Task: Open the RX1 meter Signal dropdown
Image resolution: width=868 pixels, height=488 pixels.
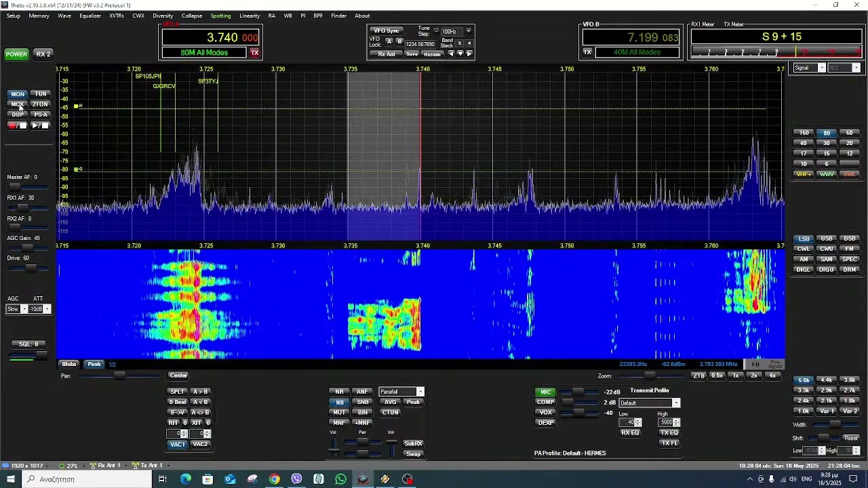Action: 809,68
